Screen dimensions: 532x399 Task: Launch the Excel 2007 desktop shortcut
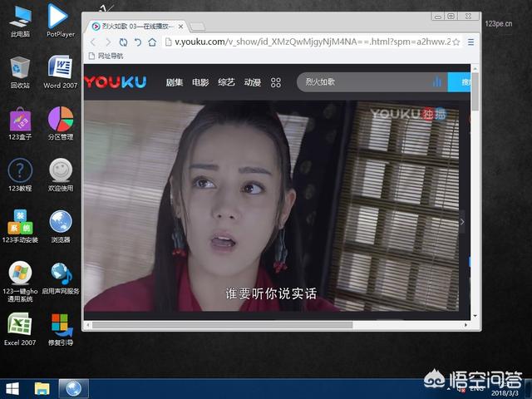click(20, 329)
